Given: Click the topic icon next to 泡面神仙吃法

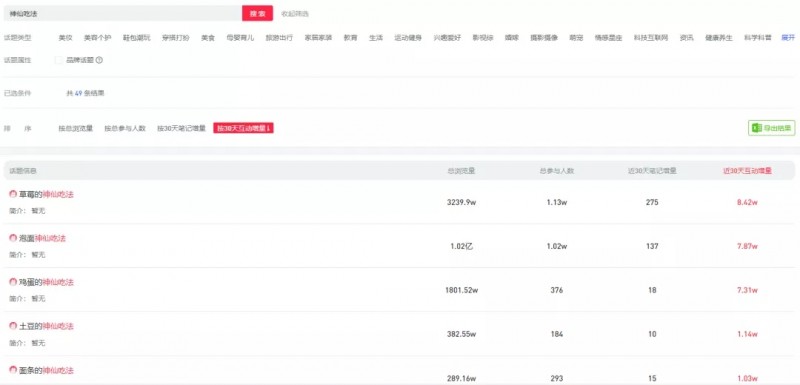Looking at the screenshot, I should 13,238.
